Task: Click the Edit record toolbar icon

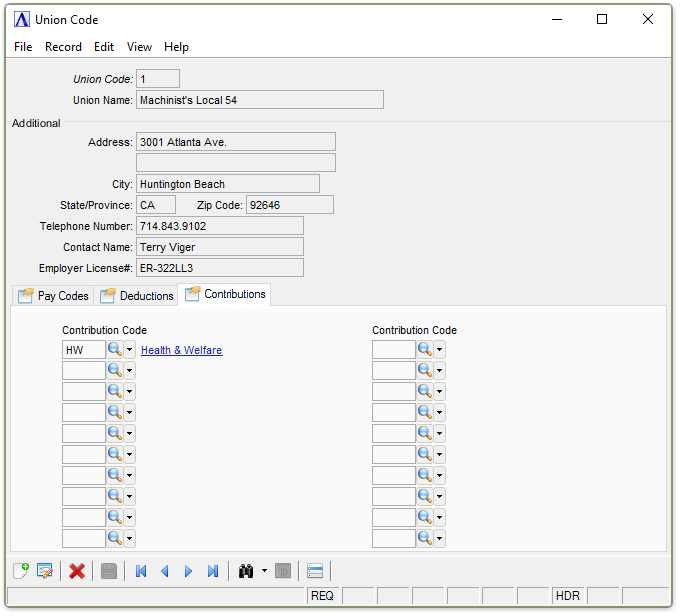Action: pos(44,571)
